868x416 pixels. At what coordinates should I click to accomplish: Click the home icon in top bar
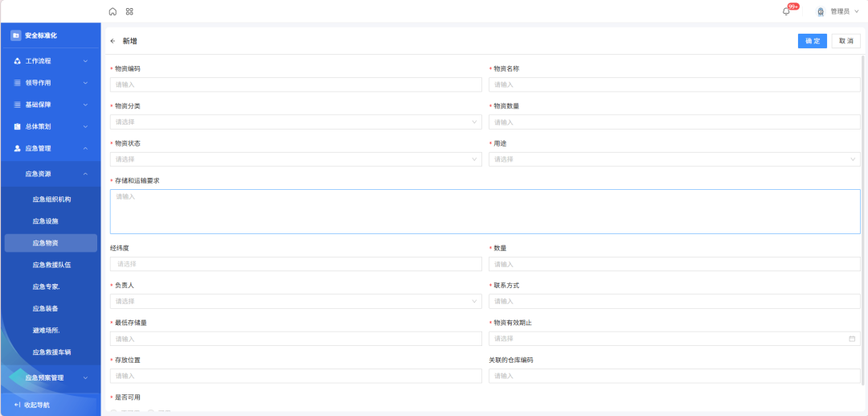(x=113, y=11)
